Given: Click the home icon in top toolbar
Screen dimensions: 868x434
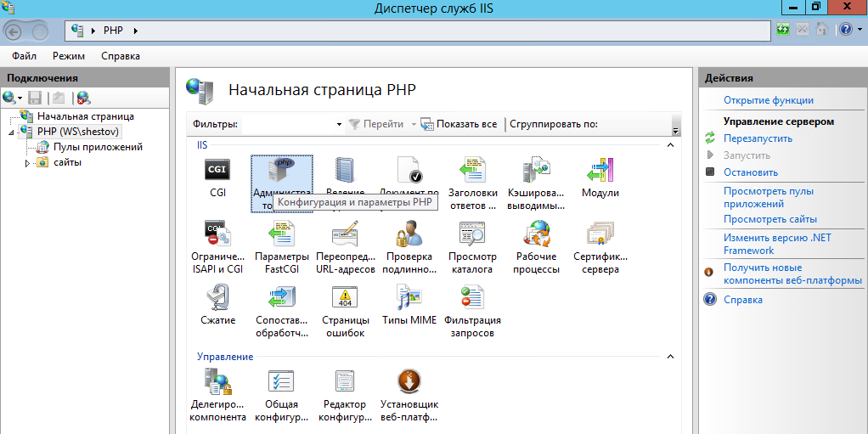Looking at the screenshot, I should (822, 30).
